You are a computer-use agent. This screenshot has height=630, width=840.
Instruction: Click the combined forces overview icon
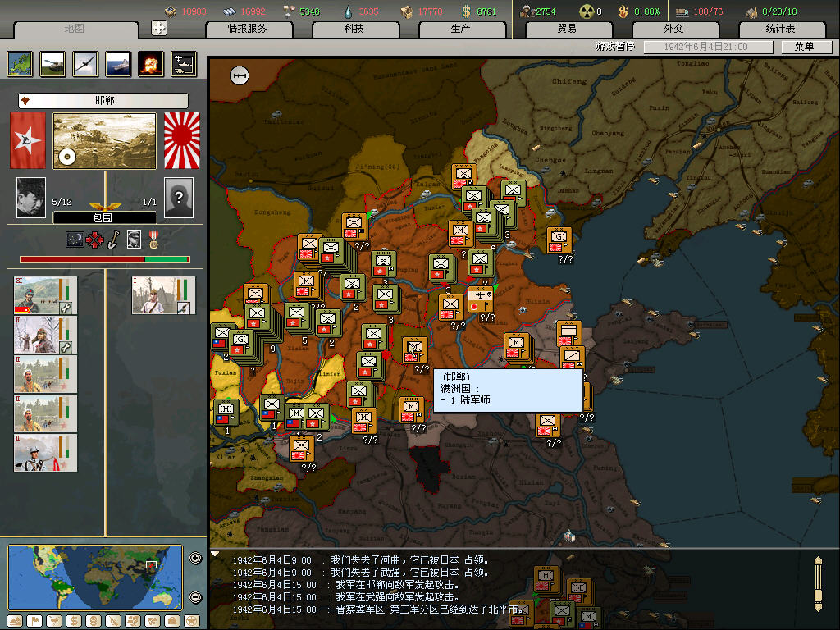click(184, 64)
